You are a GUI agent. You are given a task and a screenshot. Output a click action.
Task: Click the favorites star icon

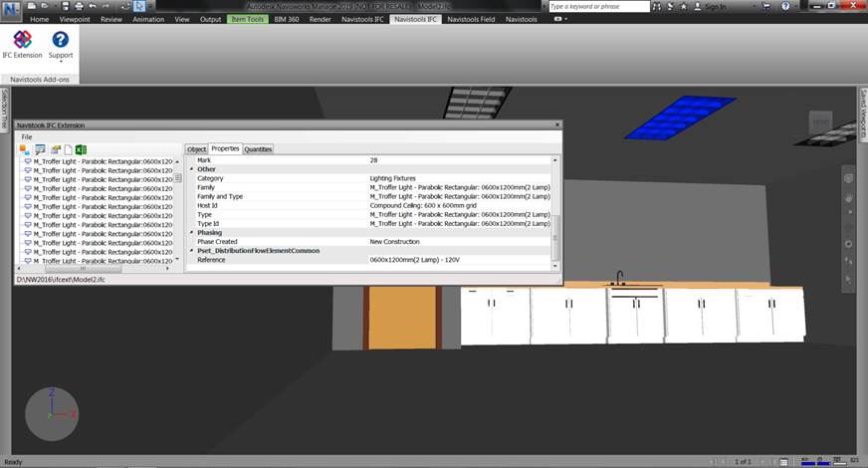coord(684,6)
